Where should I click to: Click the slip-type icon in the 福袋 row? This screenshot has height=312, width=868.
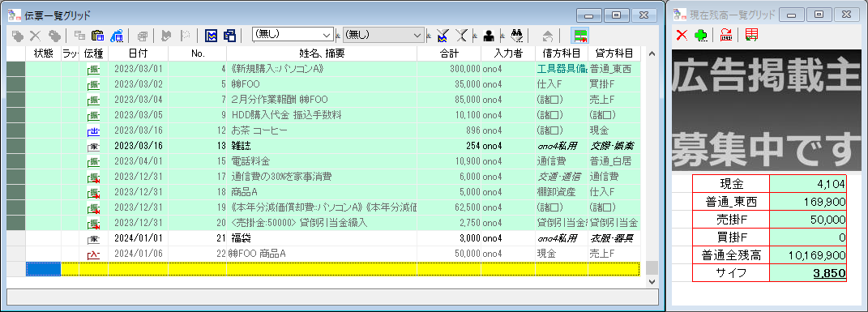point(93,238)
